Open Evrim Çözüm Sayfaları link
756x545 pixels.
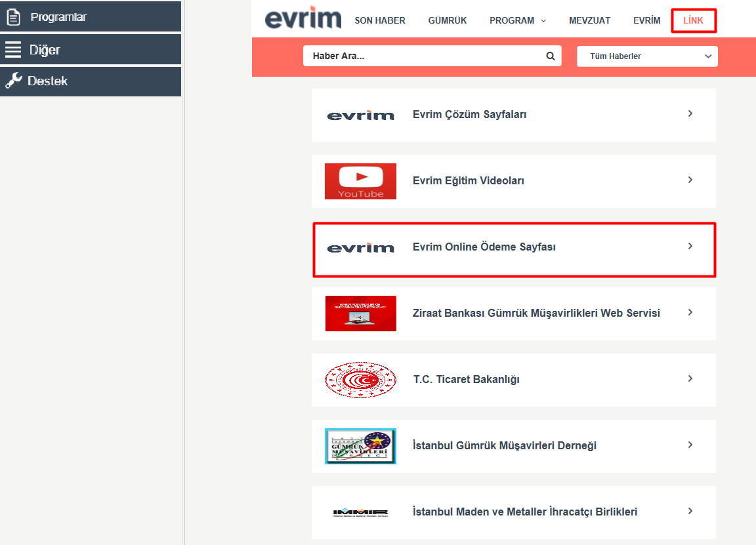tap(513, 115)
